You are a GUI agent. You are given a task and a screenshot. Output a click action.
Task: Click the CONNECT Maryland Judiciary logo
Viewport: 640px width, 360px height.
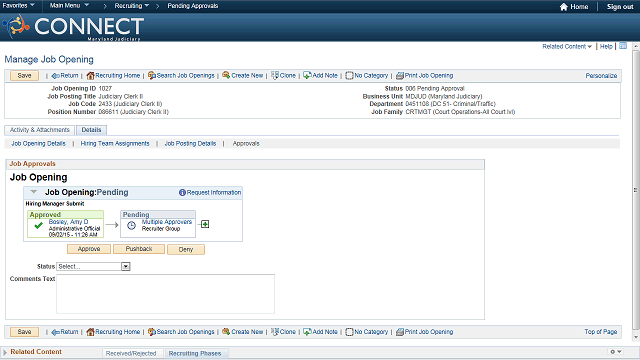coord(73,27)
